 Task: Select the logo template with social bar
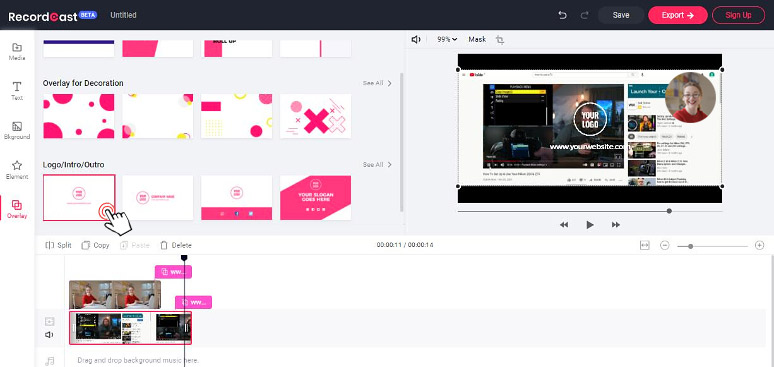(x=236, y=198)
